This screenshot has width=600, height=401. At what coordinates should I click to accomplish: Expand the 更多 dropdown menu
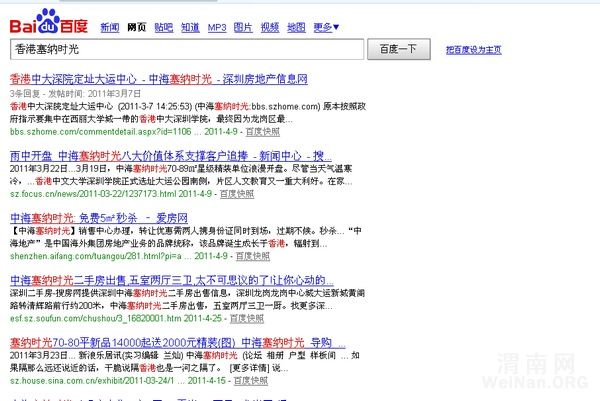point(326,28)
